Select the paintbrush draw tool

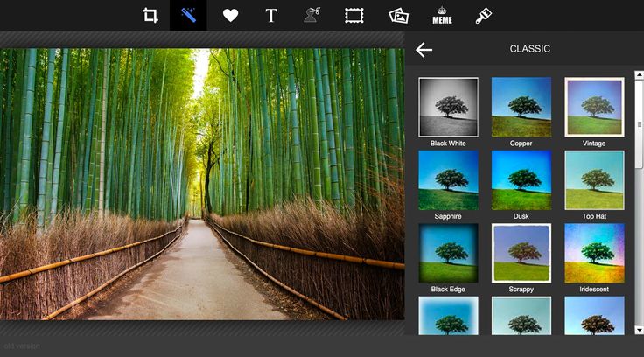[483, 16]
